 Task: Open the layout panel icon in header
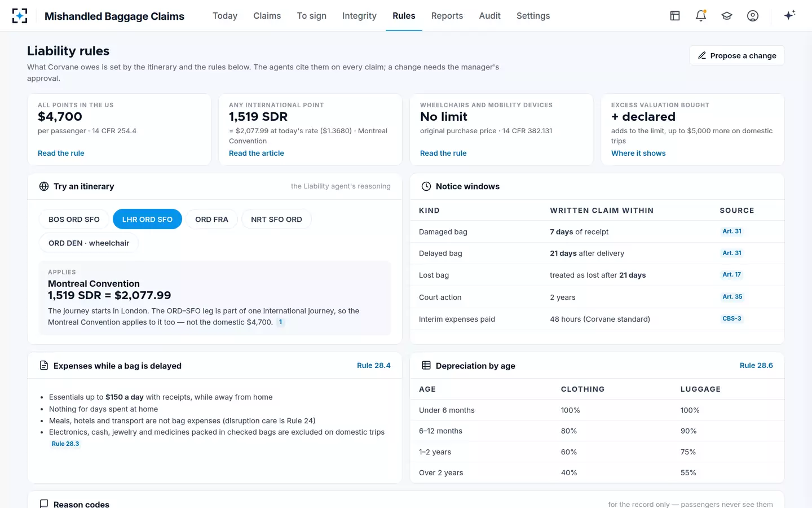tap(675, 16)
